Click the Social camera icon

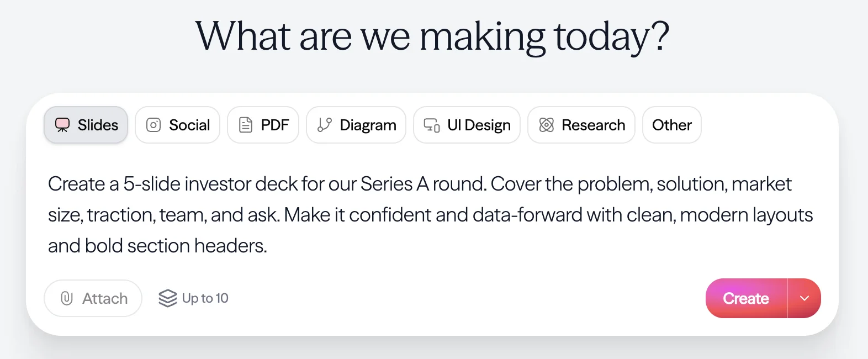(x=154, y=125)
